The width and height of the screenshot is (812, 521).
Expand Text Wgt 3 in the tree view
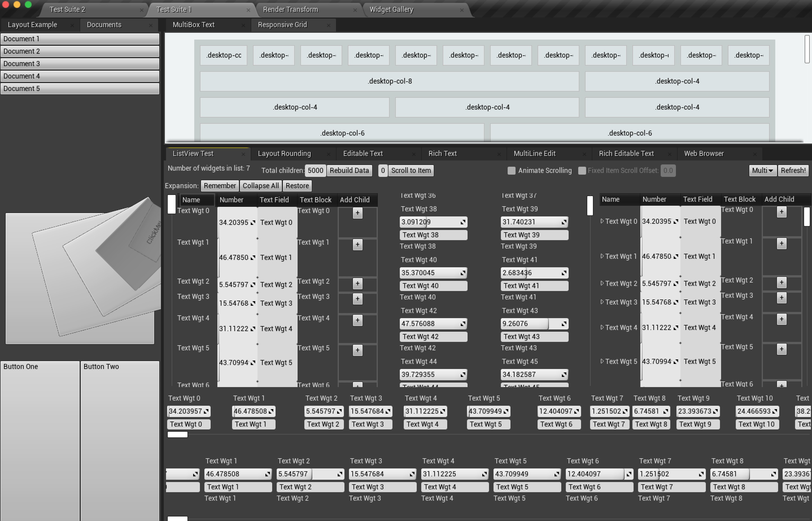click(x=602, y=302)
